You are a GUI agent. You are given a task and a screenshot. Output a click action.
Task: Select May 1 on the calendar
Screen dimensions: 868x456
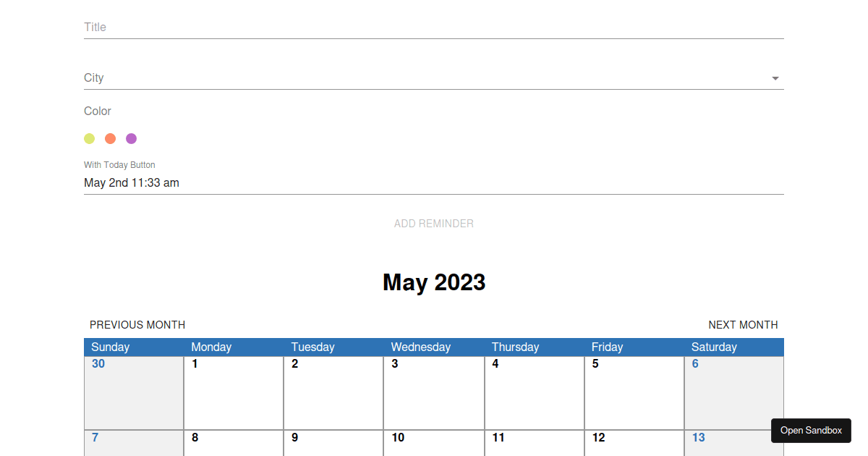[233, 391]
